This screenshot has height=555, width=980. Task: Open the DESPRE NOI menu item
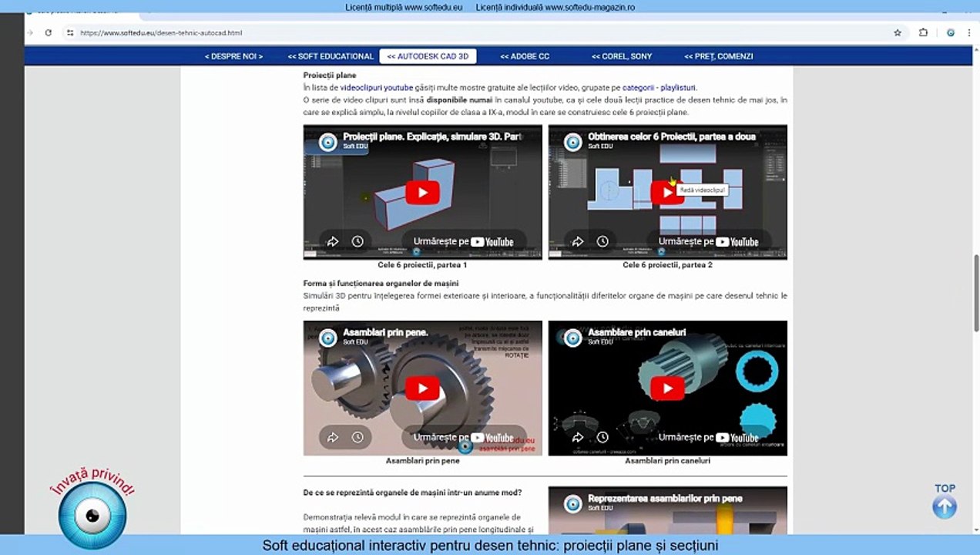click(x=233, y=56)
